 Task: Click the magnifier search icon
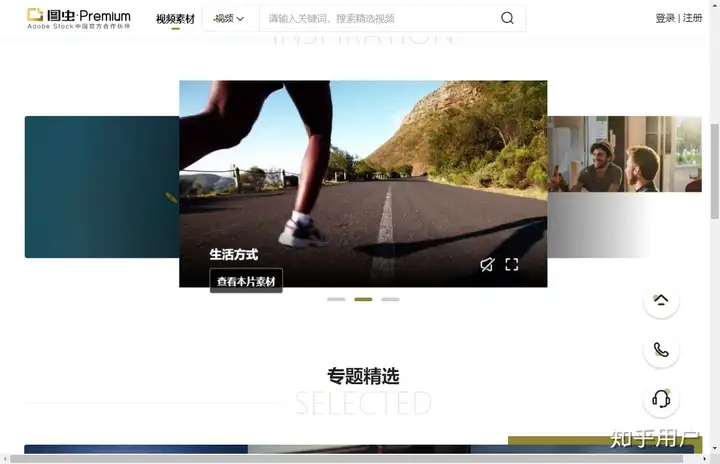507,18
